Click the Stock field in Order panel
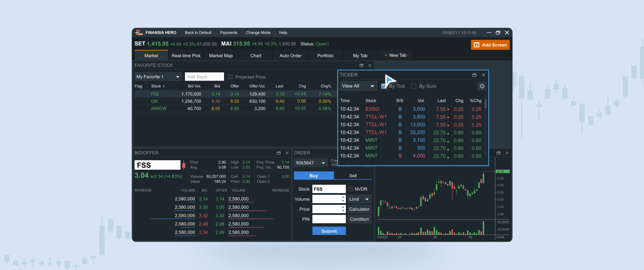Viewport: 644px width, 270px height. (x=329, y=189)
